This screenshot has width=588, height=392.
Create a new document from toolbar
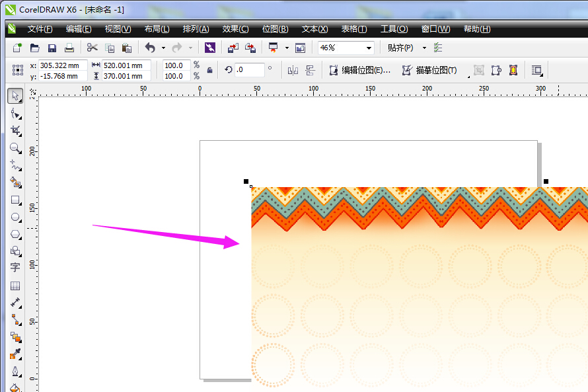tap(17, 48)
